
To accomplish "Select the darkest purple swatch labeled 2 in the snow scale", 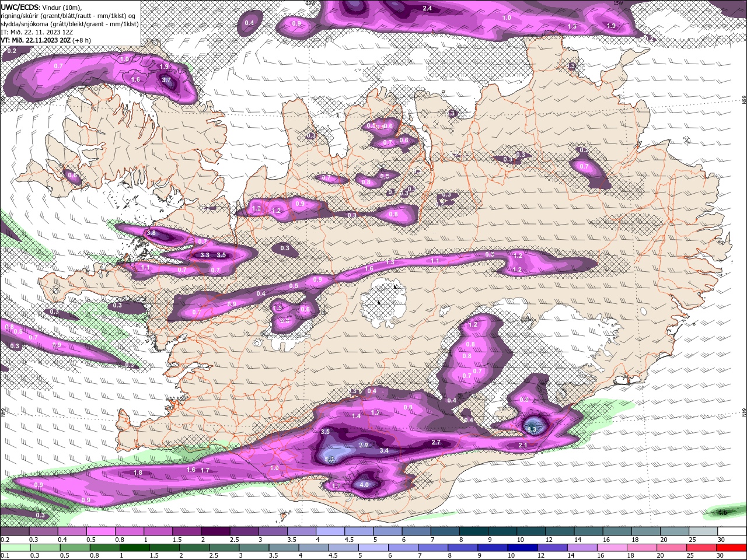I will coord(215,531).
